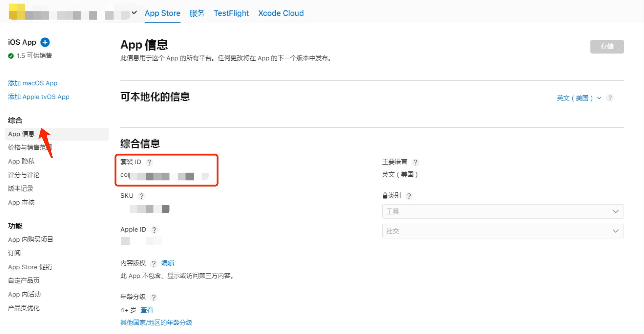Switch to the TestFlight tab

click(231, 13)
